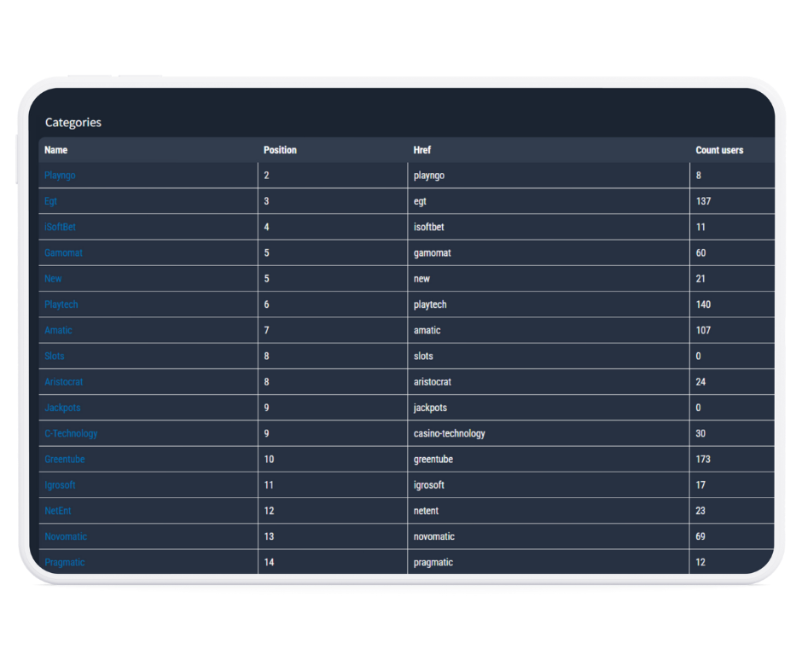Click position value 12 in NetEnt row
802x672 pixels.
pyautogui.click(x=269, y=510)
